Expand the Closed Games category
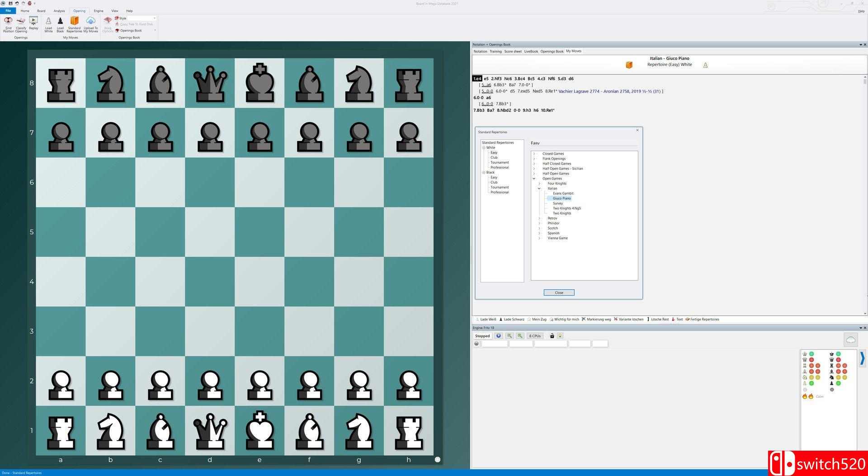The image size is (868, 476). click(x=534, y=154)
